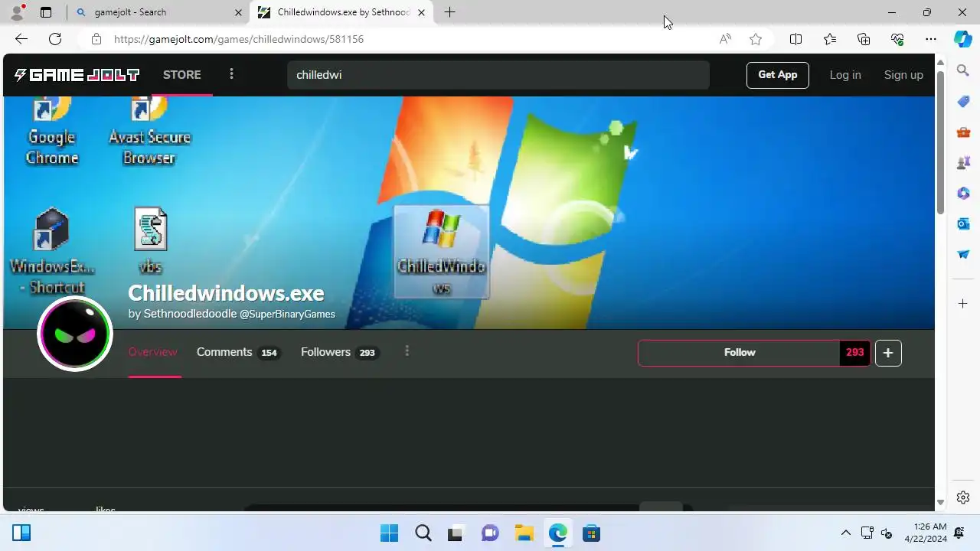View site information lock icon
Viewport: 980px width, 551px height.
96,39
